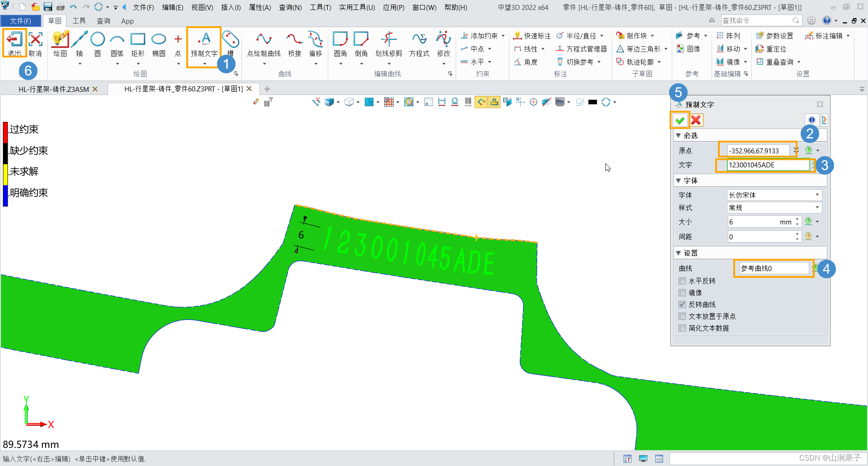
Task: Close HL-行星架-铸件_零件60.Z3PRT tab
Action: (x=249, y=89)
